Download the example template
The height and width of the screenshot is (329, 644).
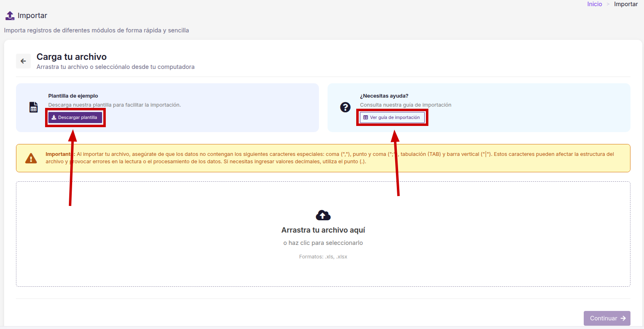point(75,117)
